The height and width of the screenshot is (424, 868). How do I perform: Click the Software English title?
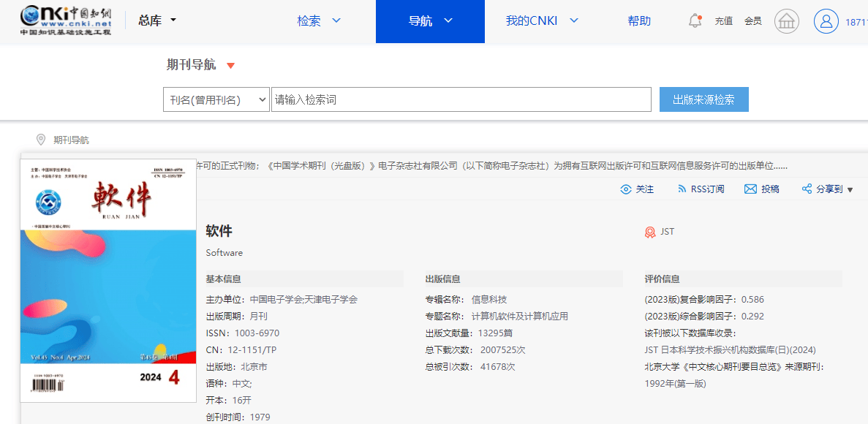tap(224, 252)
